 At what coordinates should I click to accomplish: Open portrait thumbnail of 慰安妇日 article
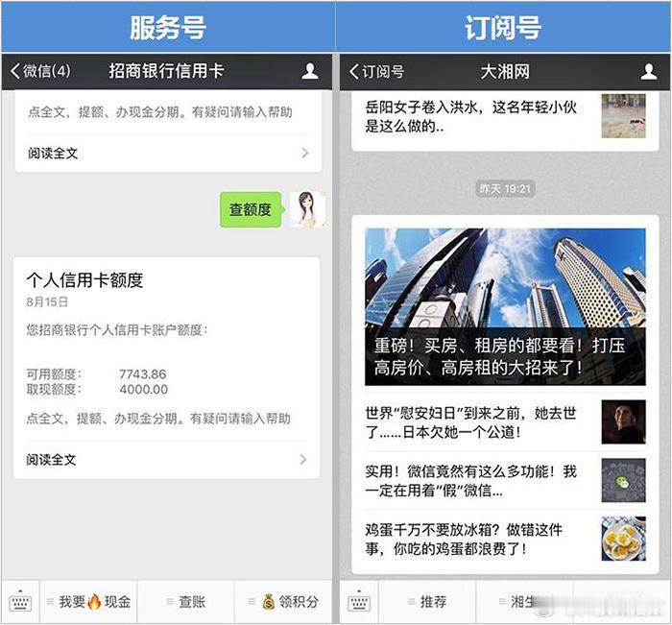click(x=624, y=421)
